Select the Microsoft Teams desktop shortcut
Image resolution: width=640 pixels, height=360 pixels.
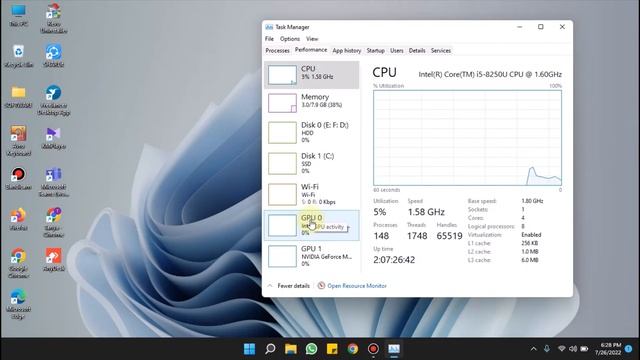tap(53, 182)
